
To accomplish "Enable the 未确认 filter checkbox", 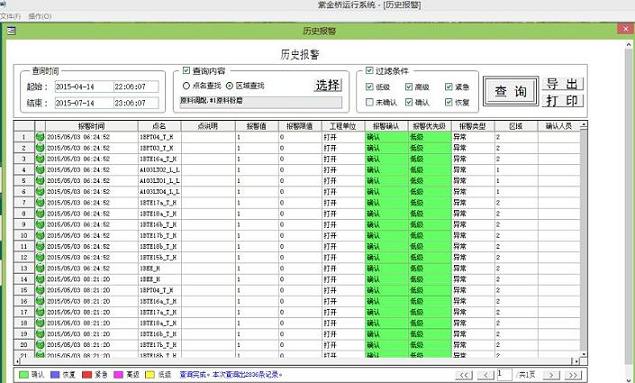I will [x=369, y=102].
